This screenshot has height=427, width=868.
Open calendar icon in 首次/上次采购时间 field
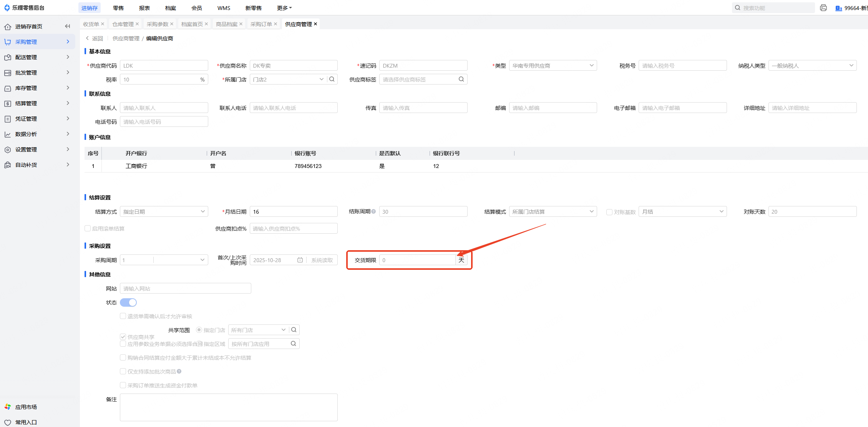point(300,260)
